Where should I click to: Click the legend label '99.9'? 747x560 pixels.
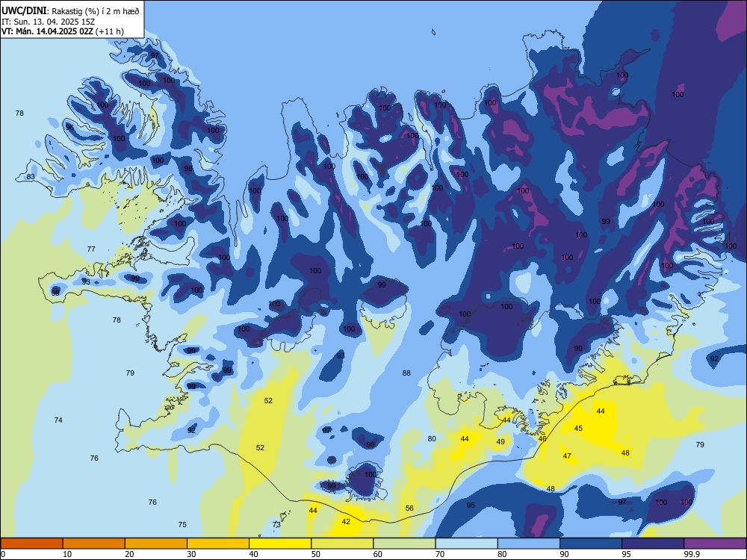click(691, 554)
